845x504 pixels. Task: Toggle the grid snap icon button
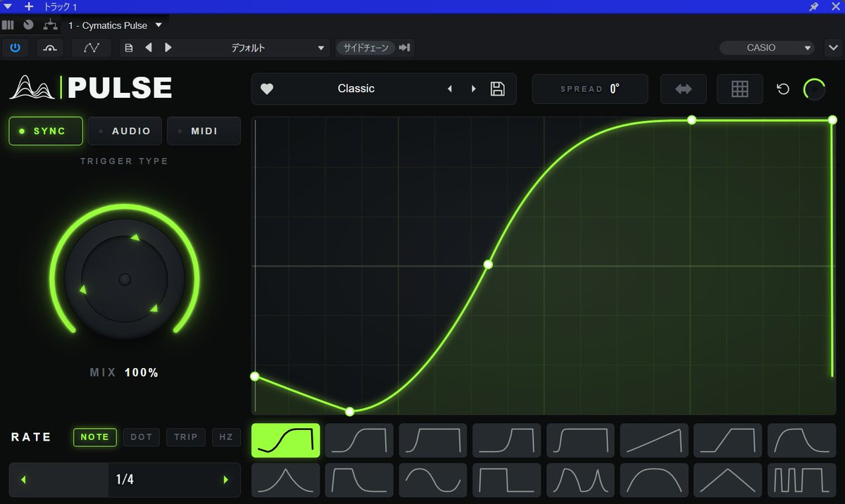coord(739,89)
